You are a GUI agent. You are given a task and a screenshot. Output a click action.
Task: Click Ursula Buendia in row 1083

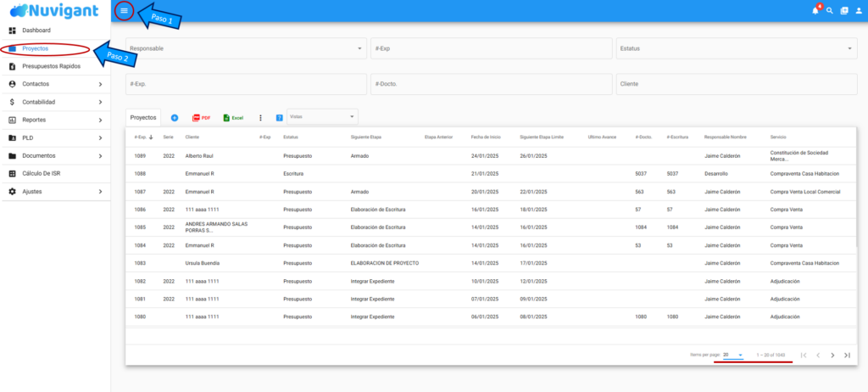click(x=202, y=263)
